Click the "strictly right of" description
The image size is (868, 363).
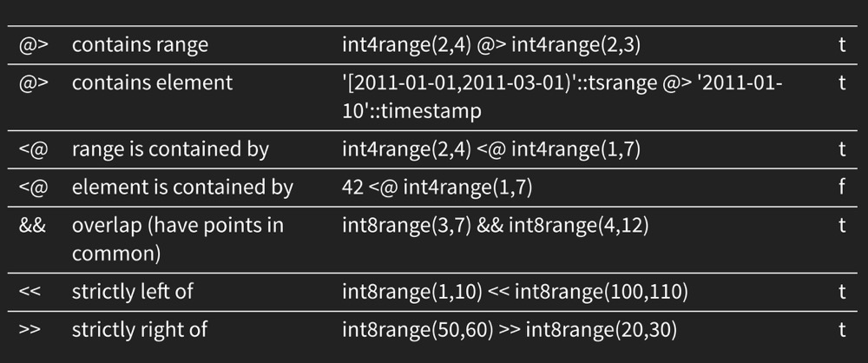pyautogui.click(x=139, y=329)
